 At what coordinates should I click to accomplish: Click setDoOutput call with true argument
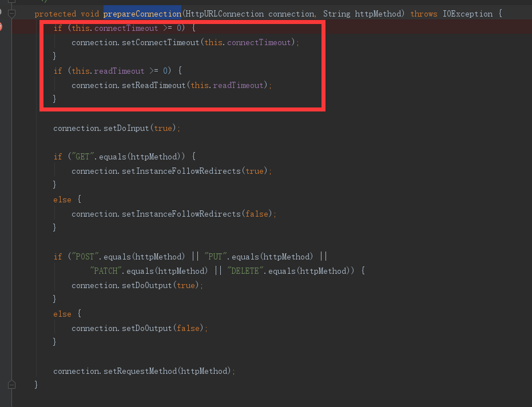click(x=147, y=285)
